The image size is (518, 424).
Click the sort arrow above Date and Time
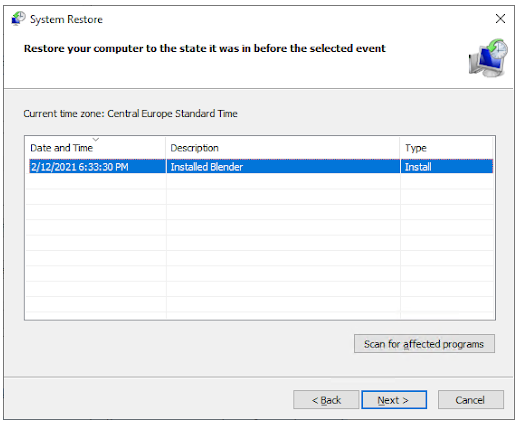pos(96,139)
